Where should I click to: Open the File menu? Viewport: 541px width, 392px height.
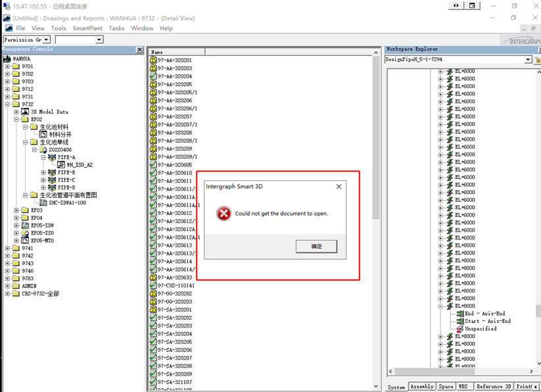20,28
